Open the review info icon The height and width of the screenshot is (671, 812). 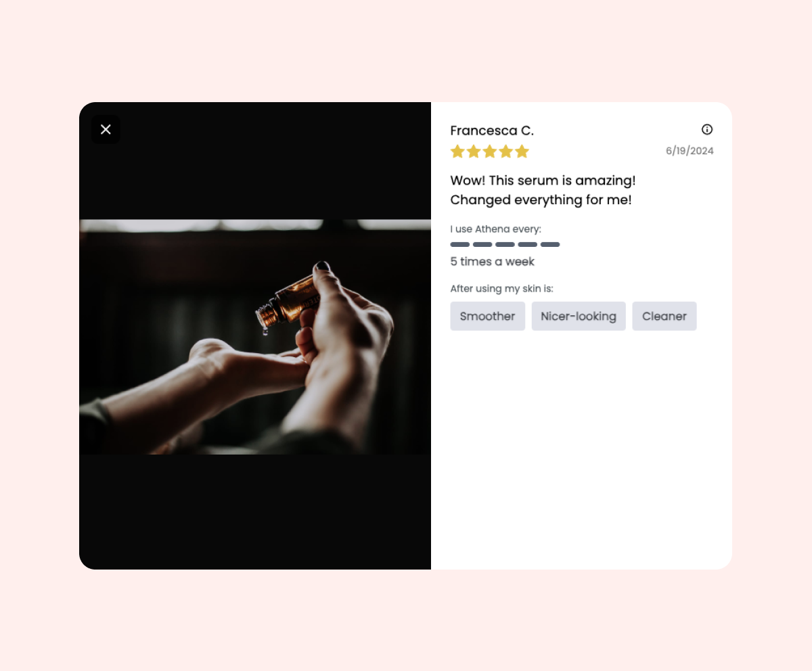click(x=707, y=129)
